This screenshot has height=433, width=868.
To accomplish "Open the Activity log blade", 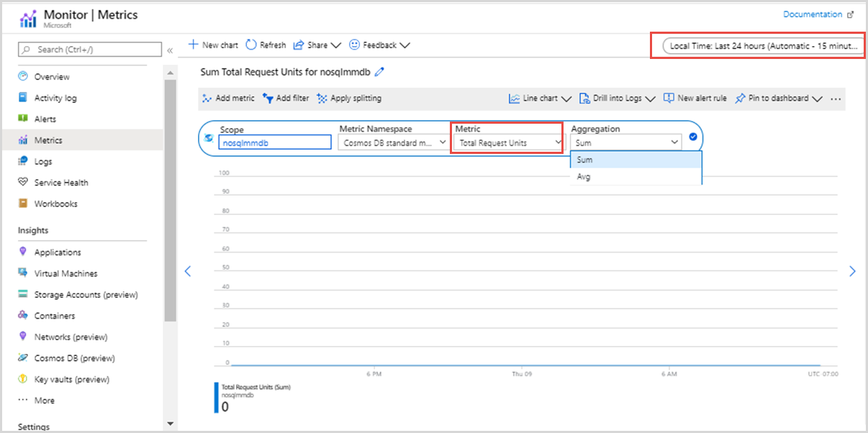I will pos(58,97).
